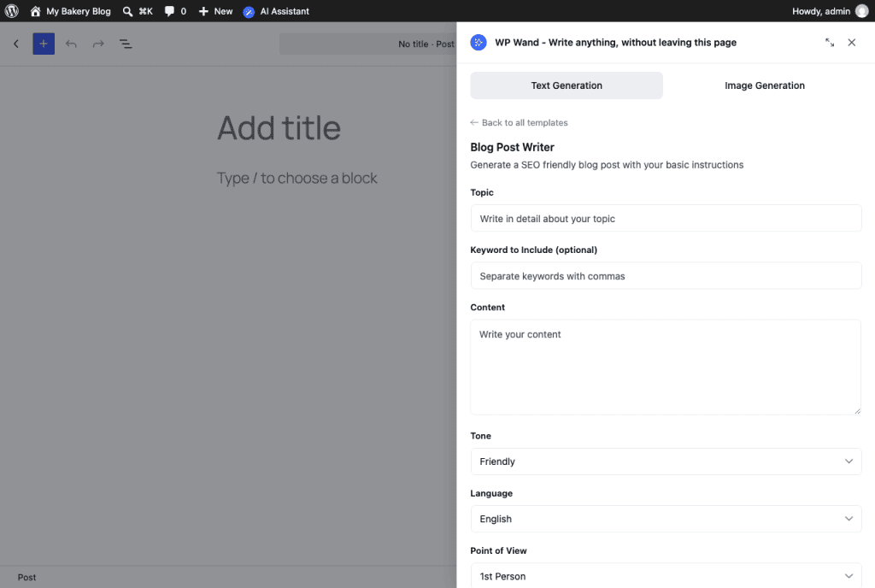Open the document overview list icon

126,44
